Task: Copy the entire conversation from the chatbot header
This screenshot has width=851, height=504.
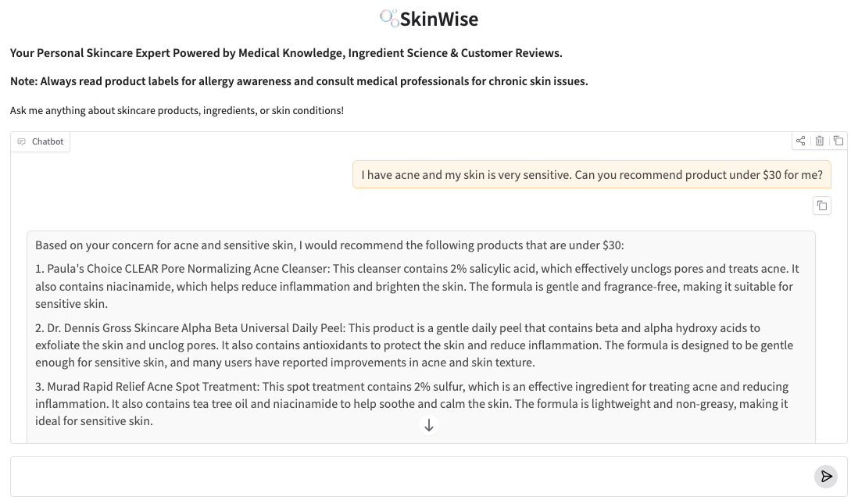Action: tap(838, 141)
